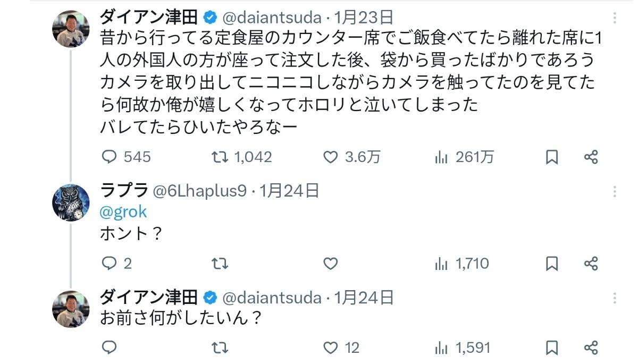Screen dimensions: 638x364
Task: Reply to ラプラ's ホント？ tweet
Action: click(109, 263)
